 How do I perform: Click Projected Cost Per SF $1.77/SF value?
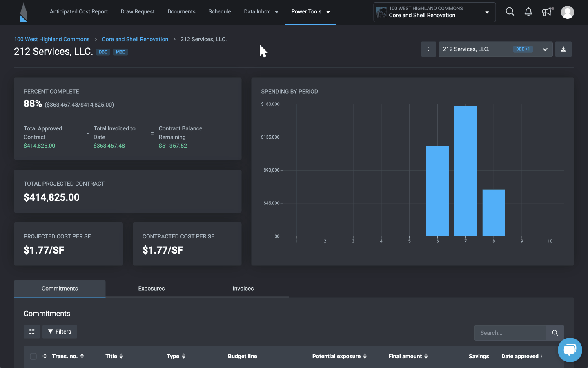(44, 250)
